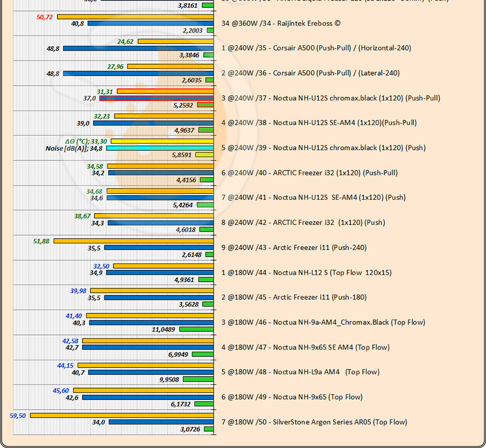Viewport: 486px width, 448px height.
Task: Click the red value 50,72
Action: pyautogui.click(x=45, y=17)
